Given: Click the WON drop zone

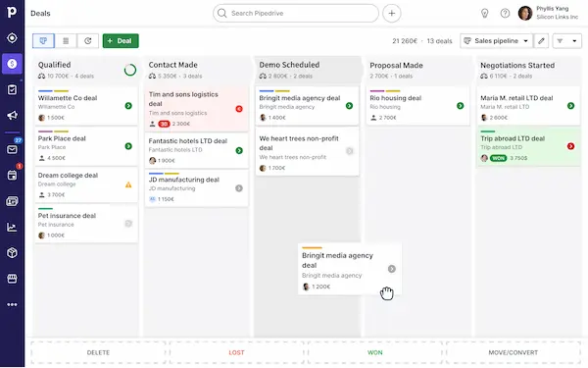Looking at the screenshot, I should click(x=375, y=352).
